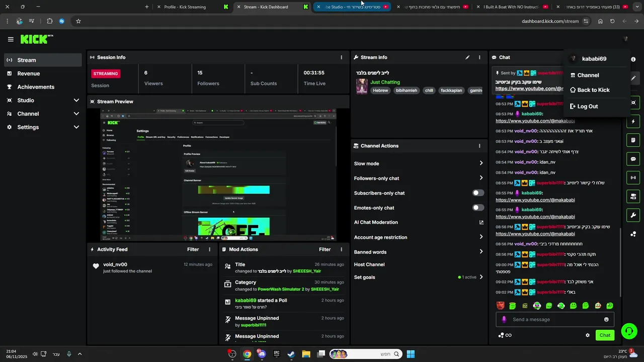Viewport: 644px width, 362px height.
Task: Open pinned message YouTube link
Action: [x=529, y=88]
